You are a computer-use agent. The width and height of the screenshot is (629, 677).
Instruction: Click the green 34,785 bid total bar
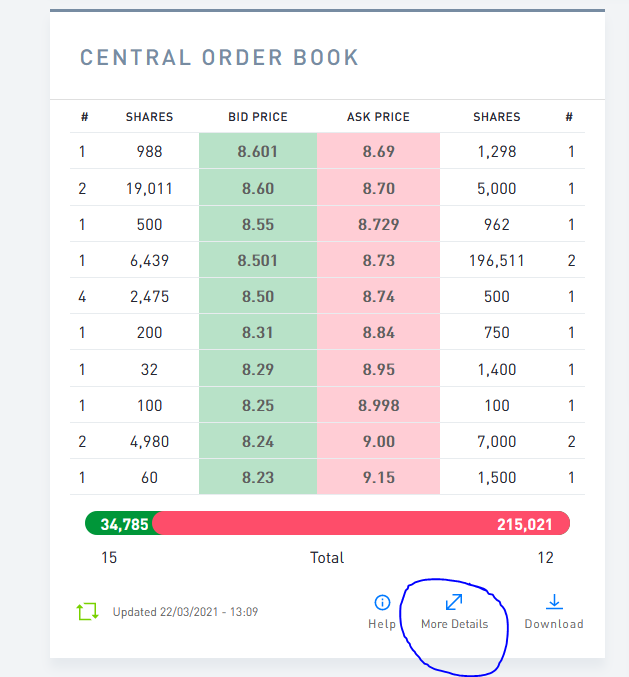[x=119, y=523]
